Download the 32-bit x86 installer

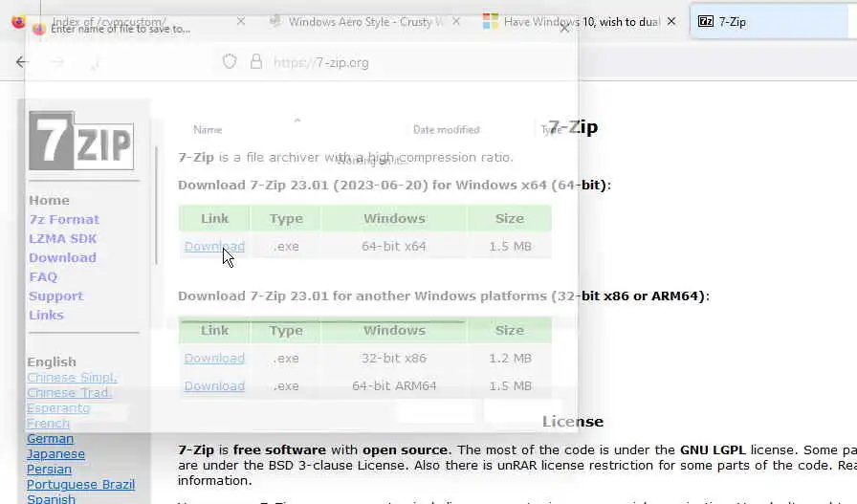tap(214, 359)
